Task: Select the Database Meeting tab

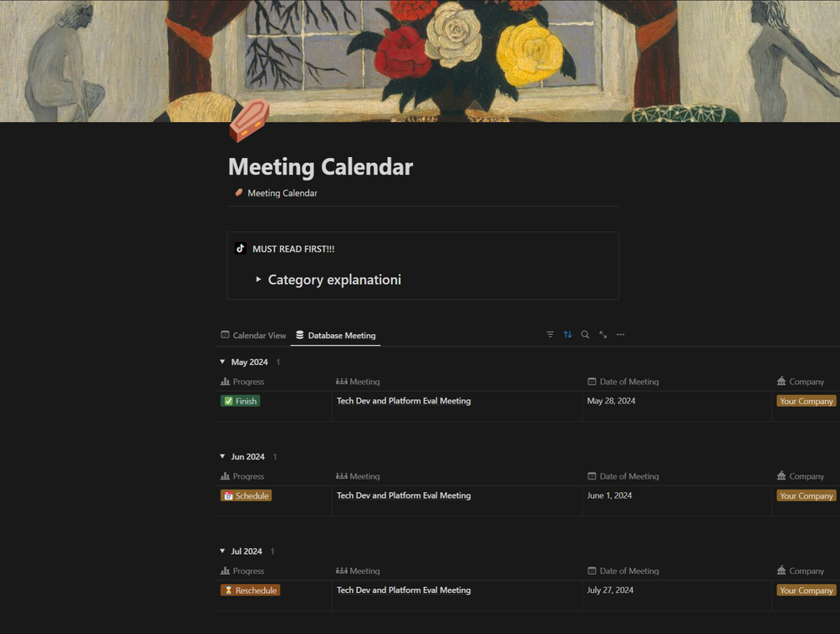Action: (335, 336)
